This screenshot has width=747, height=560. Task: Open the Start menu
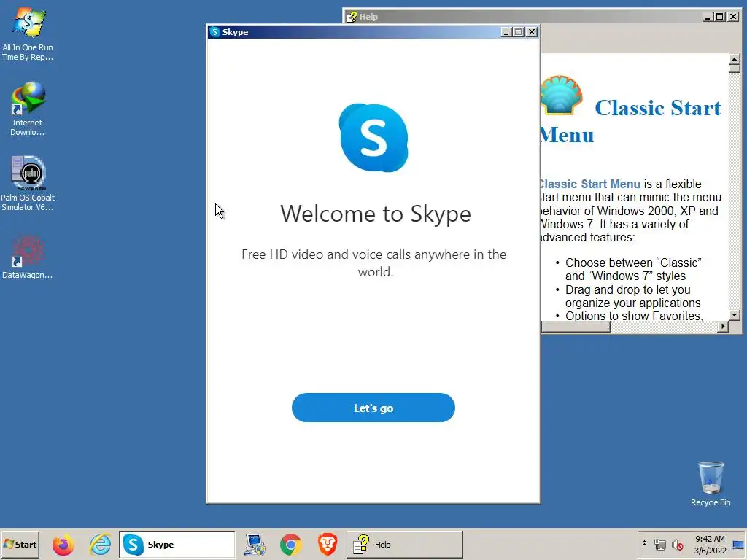coord(20,544)
